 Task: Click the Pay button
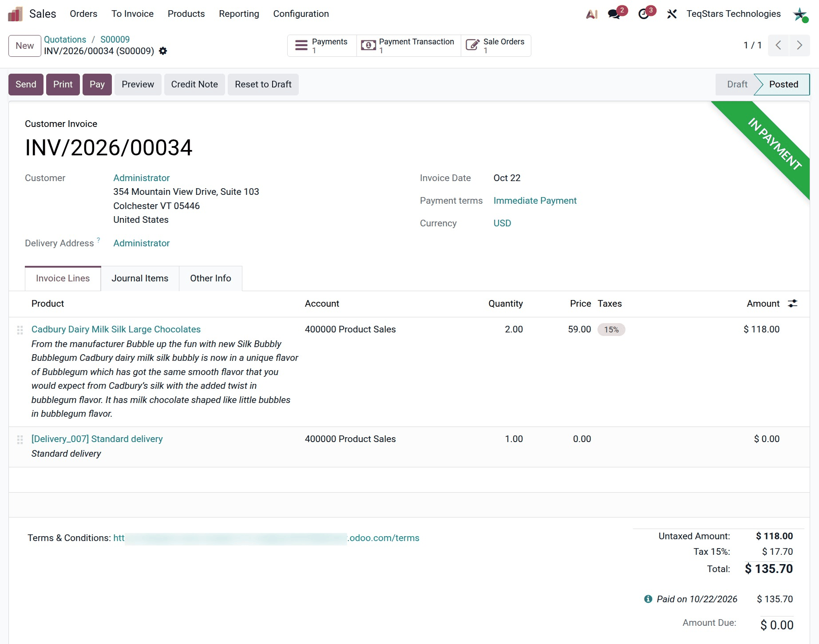97,84
